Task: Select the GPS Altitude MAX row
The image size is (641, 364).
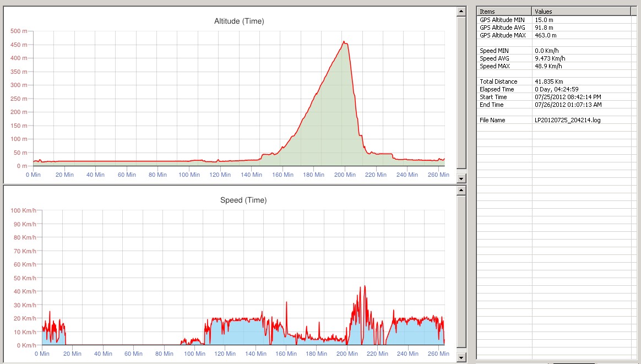Action: click(503, 35)
